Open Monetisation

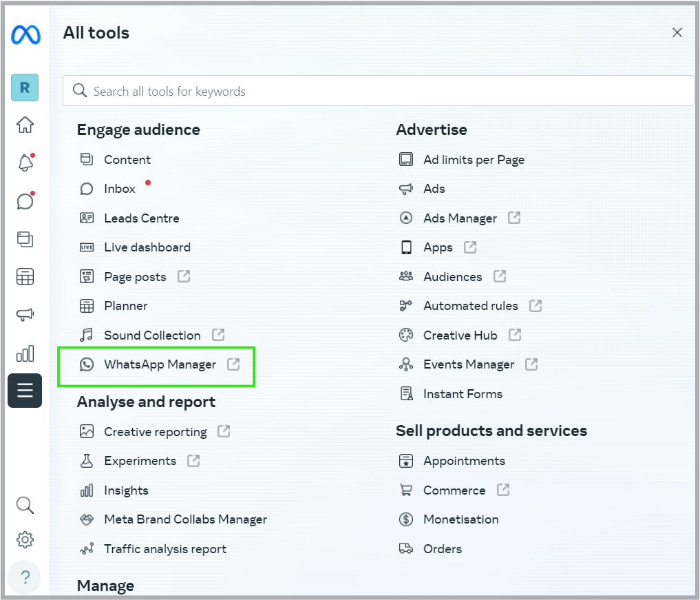461,519
